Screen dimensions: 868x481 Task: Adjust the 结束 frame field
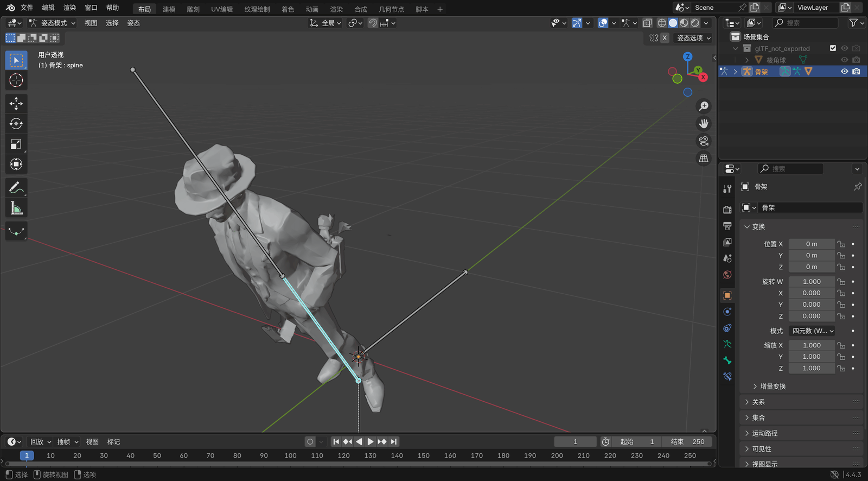[x=687, y=442]
